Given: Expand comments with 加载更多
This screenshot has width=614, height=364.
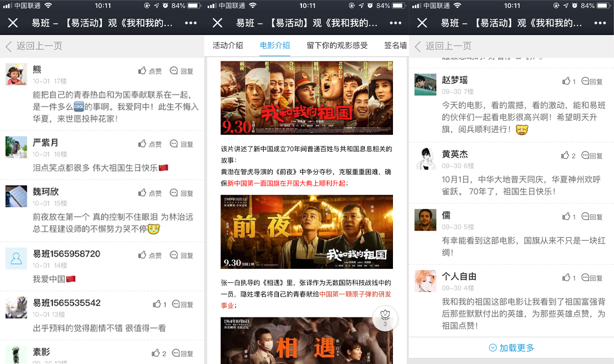Looking at the screenshot, I should (x=512, y=348).
